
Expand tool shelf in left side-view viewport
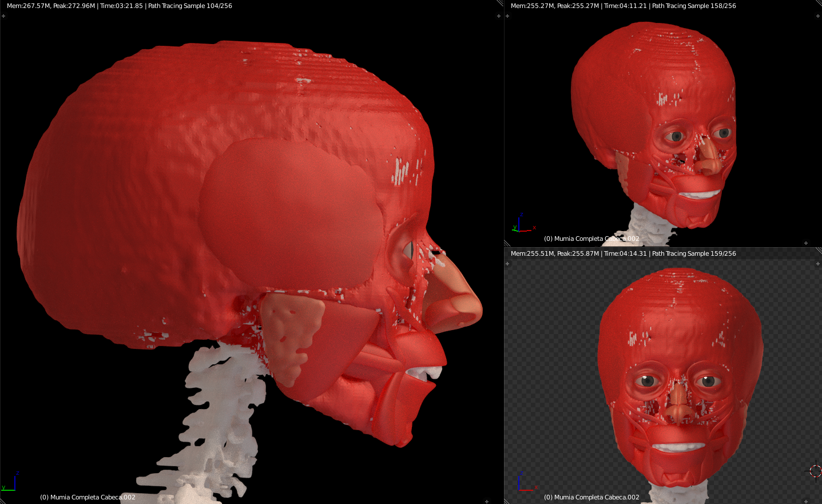point(3,16)
